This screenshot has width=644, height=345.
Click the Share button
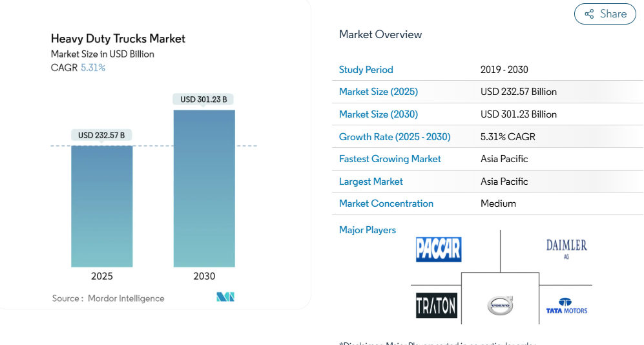[x=605, y=14]
